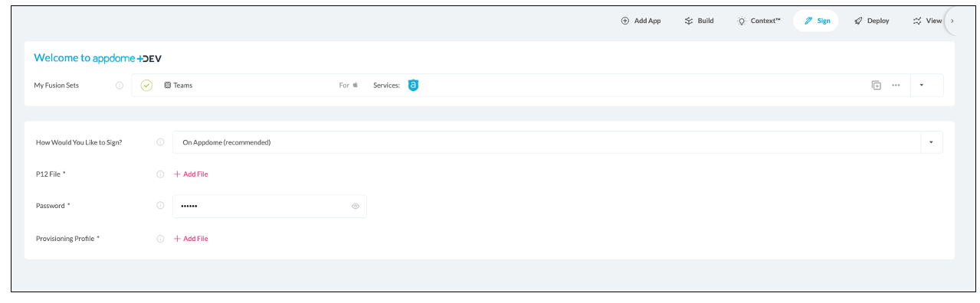This screenshot has height=303, width=980.
Task: Open the signing method dropdown
Action: tap(558, 142)
